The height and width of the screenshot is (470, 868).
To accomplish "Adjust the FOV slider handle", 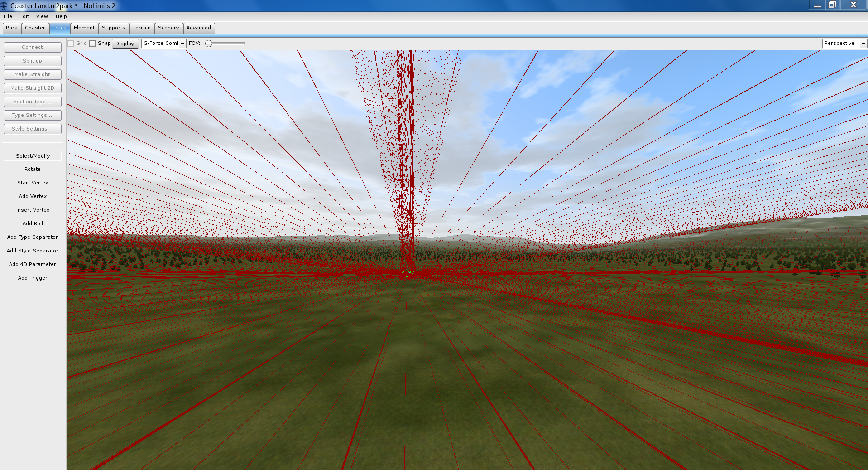I will (x=209, y=44).
